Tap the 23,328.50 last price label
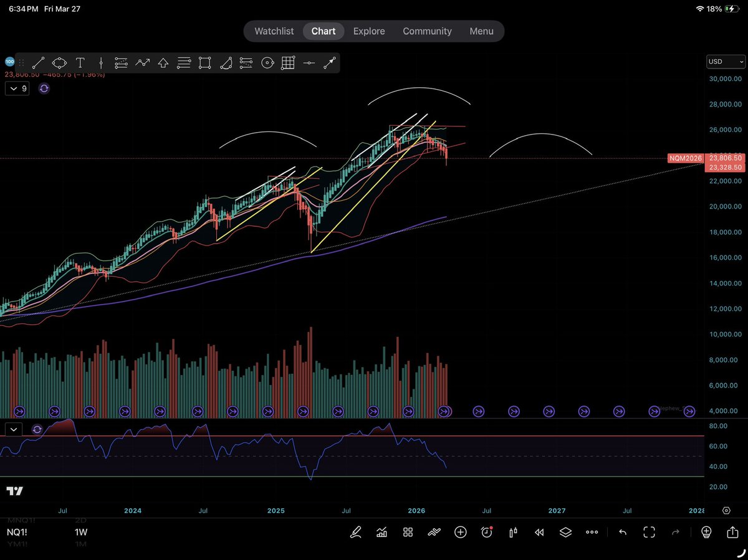 click(x=726, y=168)
